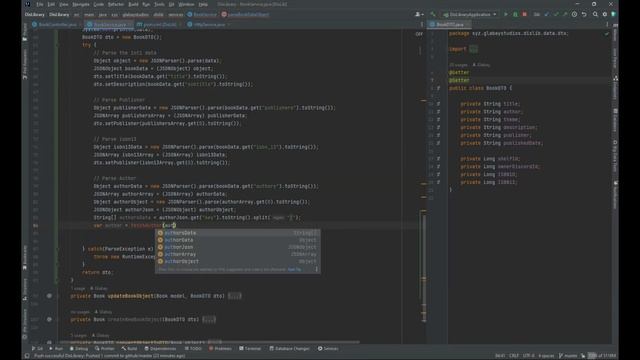Click the teal plugin icon in toolbar
The image size is (640, 360).
coord(613,14)
